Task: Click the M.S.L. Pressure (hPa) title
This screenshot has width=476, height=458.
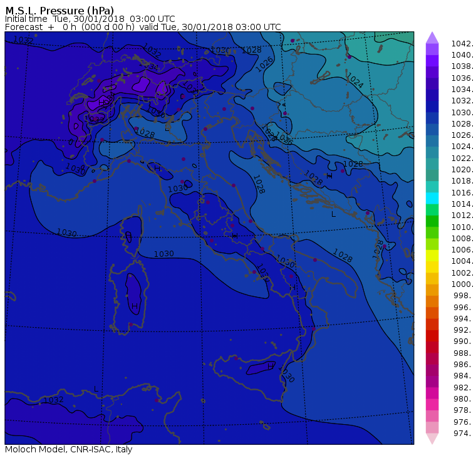Action: pyautogui.click(x=59, y=10)
